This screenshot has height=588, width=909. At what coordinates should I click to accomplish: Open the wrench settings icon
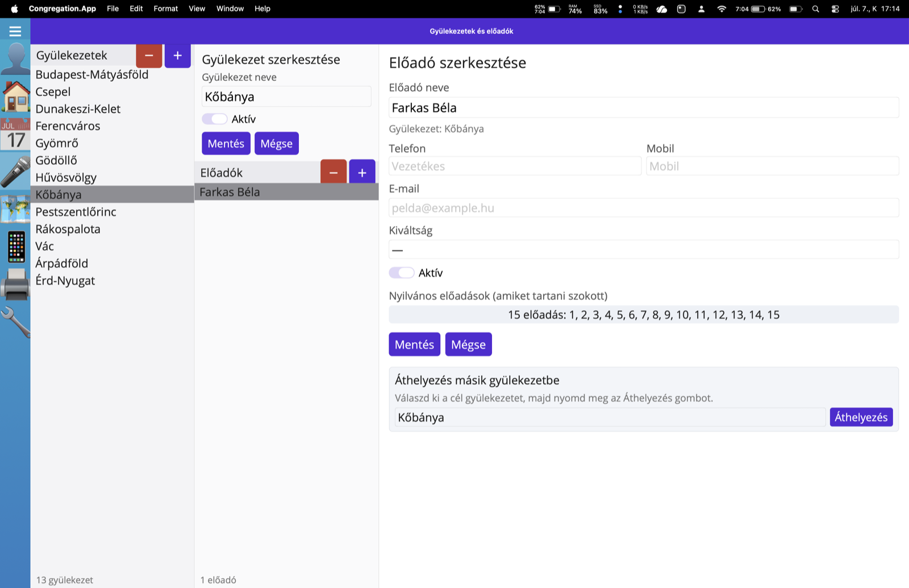point(15,322)
